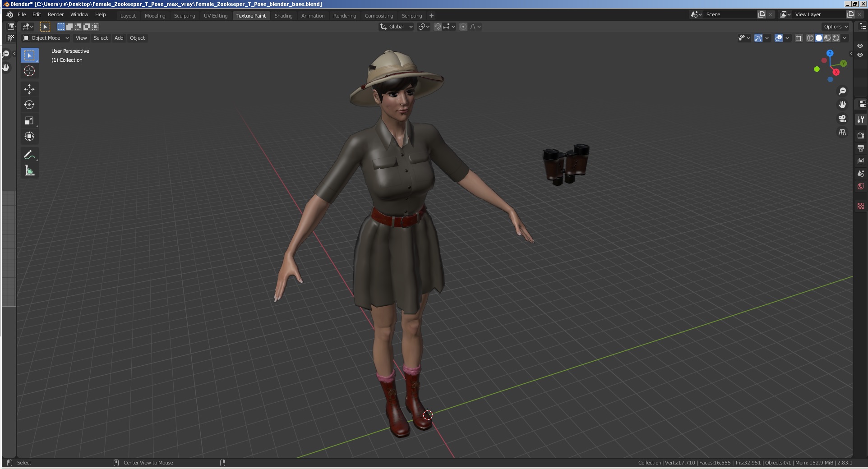868x469 pixels.
Task: Click the red X axis on navigation gizmo
Action: click(836, 72)
